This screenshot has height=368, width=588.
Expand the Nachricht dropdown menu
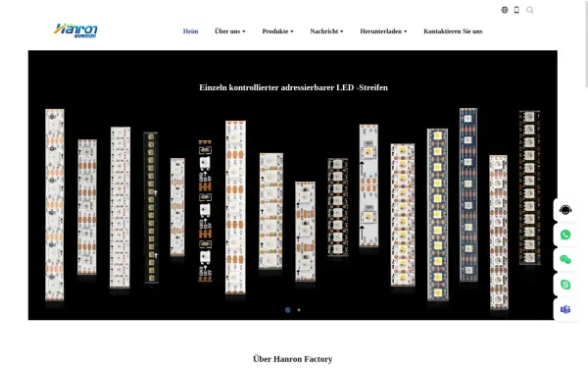pyautogui.click(x=326, y=31)
